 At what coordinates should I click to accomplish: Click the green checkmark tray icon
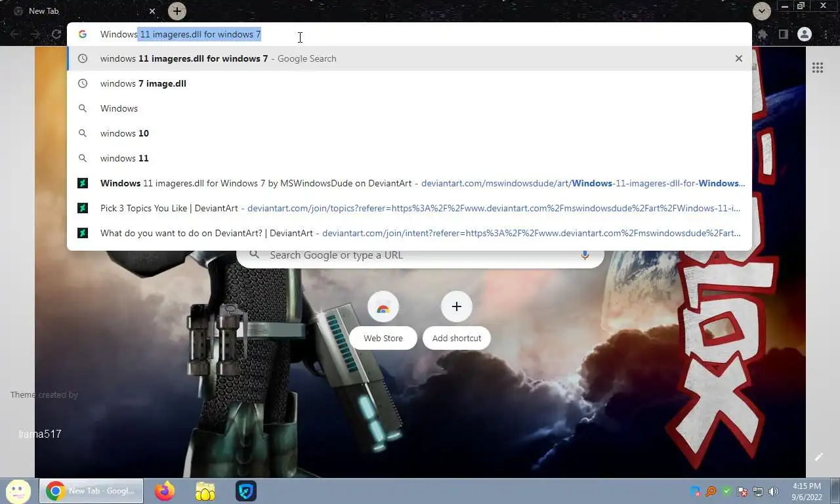pos(726,492)
